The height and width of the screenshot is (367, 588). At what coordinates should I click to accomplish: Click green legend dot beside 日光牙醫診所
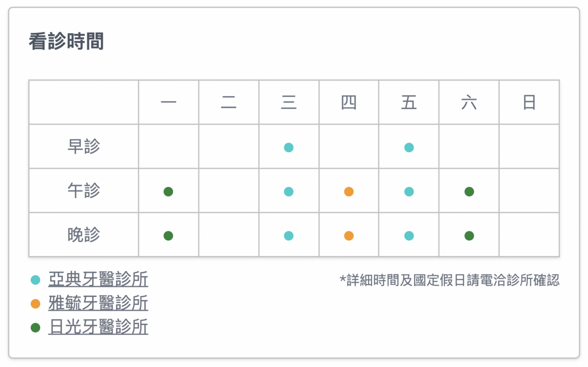pos(35,327)
